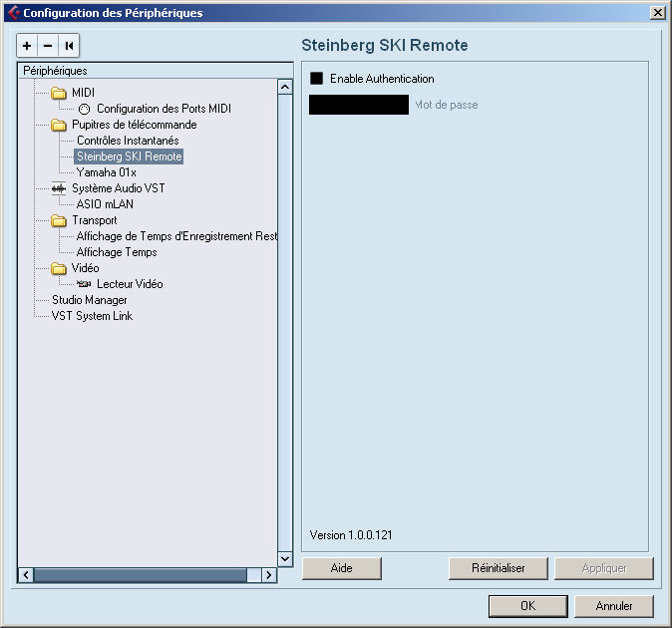
Task: Click the plus button to add a device
Action: point(27,46)
